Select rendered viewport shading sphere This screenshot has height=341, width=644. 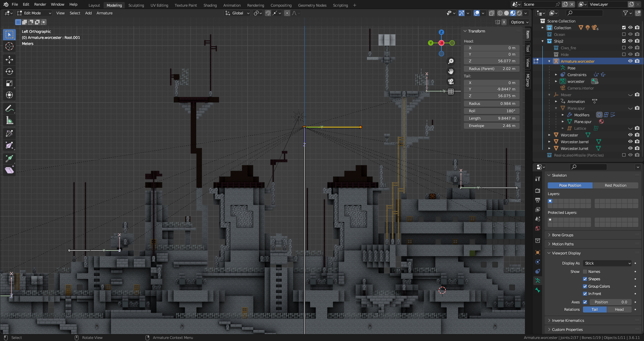(519, 13)
